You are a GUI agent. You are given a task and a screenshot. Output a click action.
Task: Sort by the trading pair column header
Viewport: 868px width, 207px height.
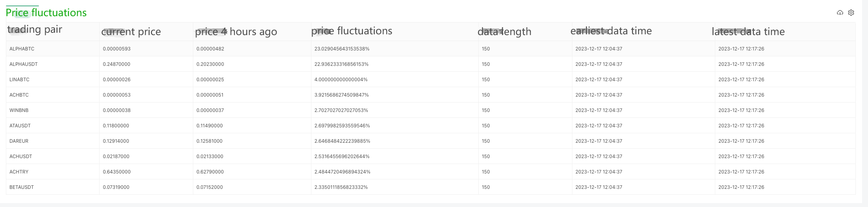coord(35,30)
